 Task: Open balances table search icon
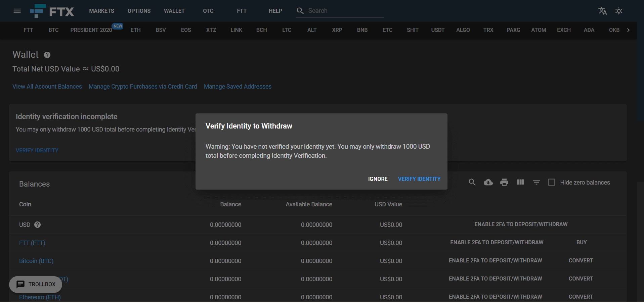click(472, 182)
